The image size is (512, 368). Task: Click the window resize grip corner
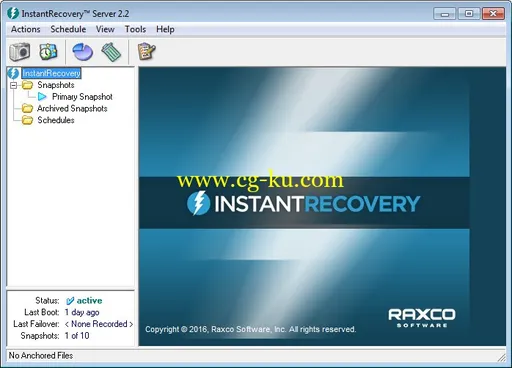pyautogui.click(x=501, y=357)
